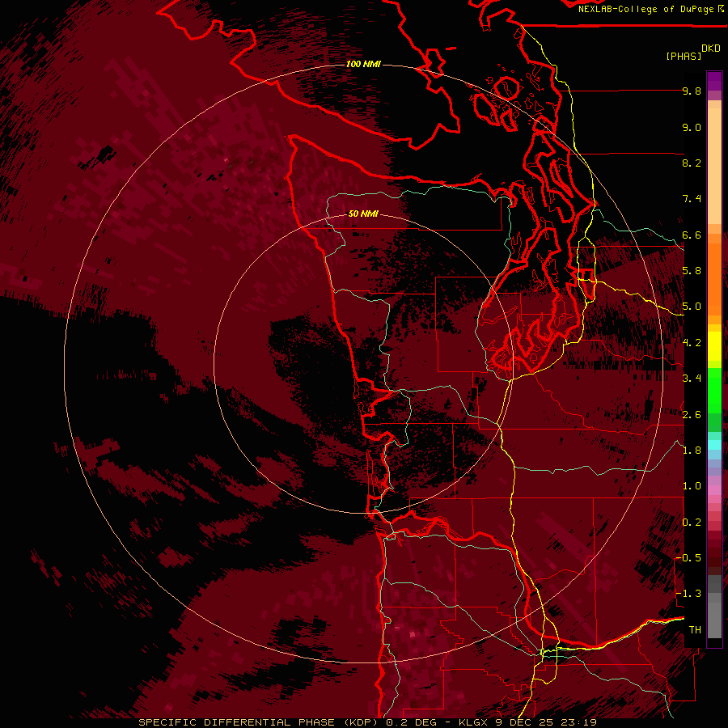Select the 9.0 value on color scale

click(692, 127)
